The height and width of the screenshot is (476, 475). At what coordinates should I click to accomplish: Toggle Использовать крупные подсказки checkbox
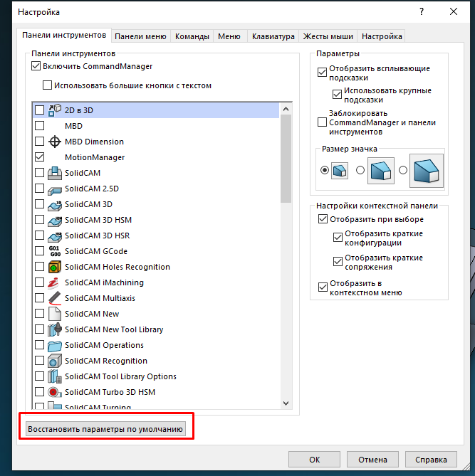coord(337,94)
